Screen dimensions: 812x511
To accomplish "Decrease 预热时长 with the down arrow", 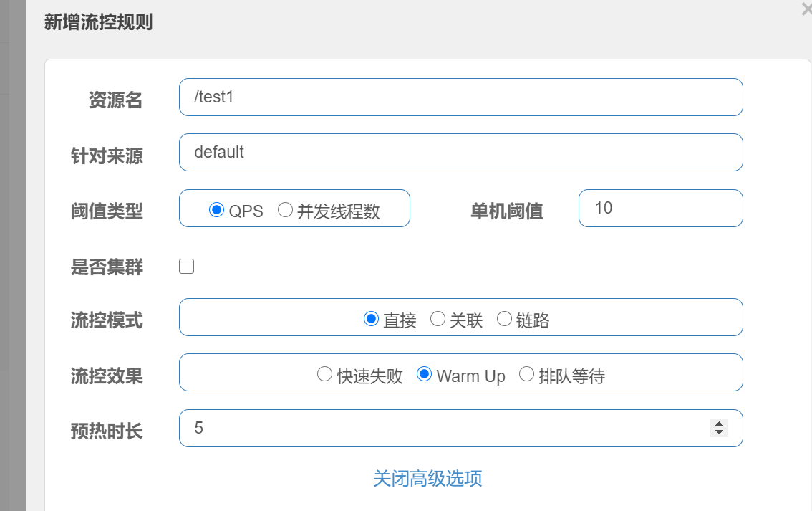I will (719, 432).
